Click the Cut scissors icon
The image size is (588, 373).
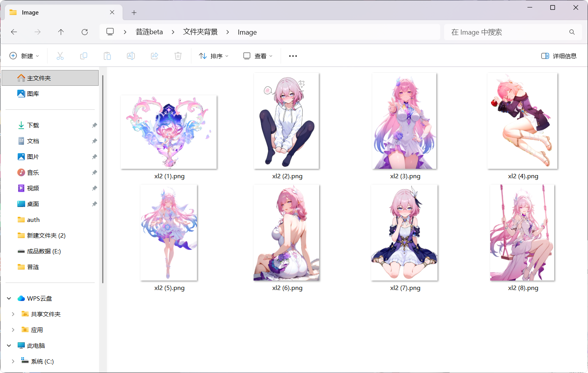[60, 56]
